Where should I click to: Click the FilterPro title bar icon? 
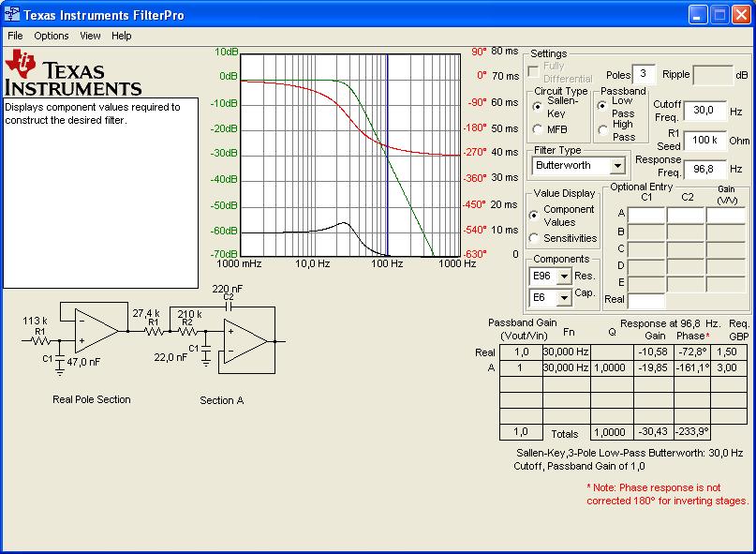pos(12,15)
